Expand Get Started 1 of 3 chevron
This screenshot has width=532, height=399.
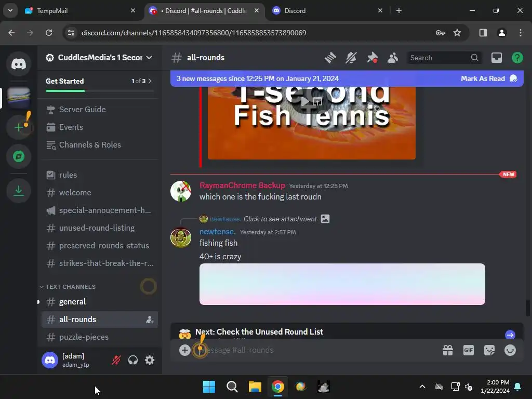coord(150,81)
